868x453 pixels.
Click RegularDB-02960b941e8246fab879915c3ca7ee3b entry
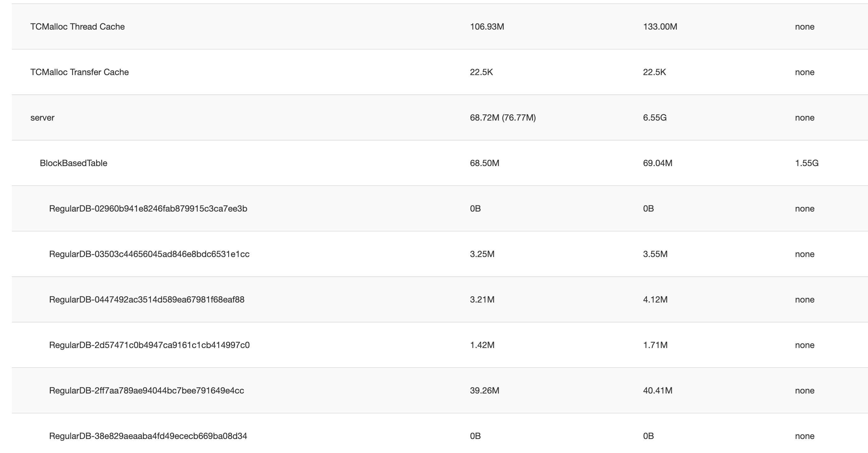[x=148, y=209]
